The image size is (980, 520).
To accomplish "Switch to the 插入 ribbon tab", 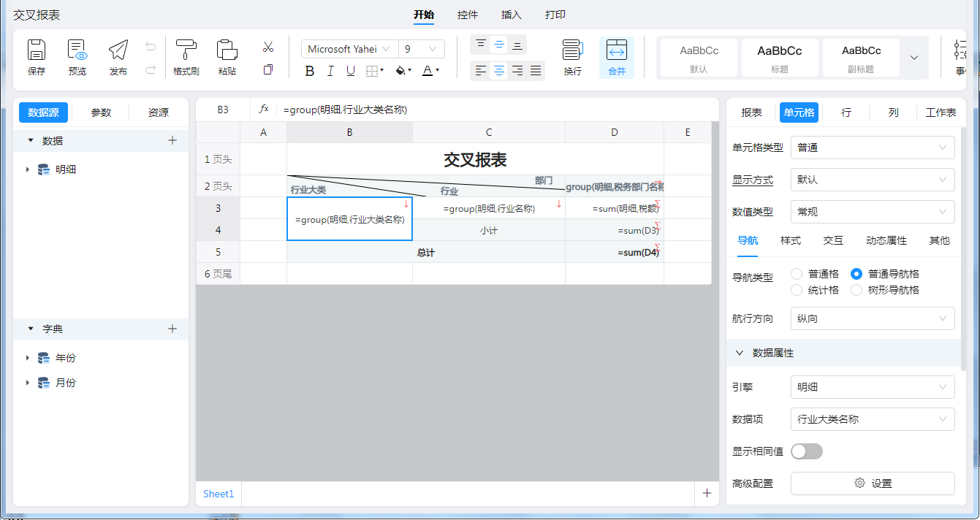I will point(512,15).
